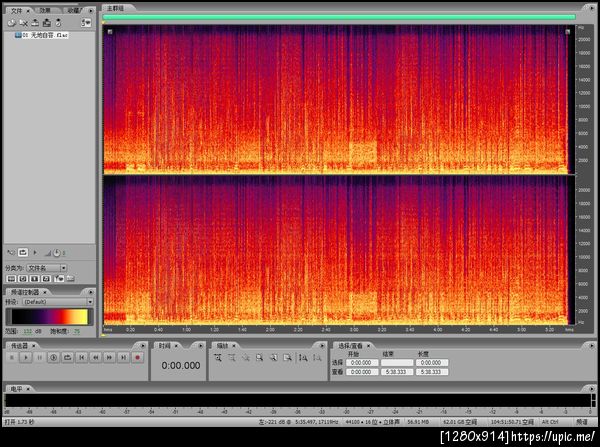Close the 传送器 (Transport) panel tab
Screen dimensions: 600x447
tap(34, 346)
